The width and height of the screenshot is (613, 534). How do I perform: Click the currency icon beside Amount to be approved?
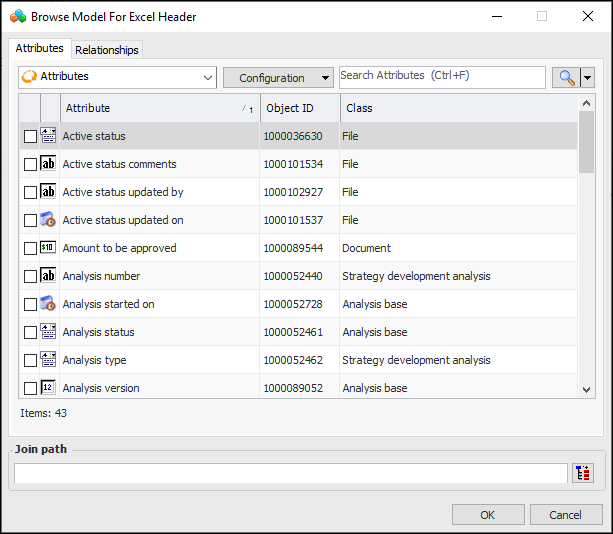coord(48,248)
